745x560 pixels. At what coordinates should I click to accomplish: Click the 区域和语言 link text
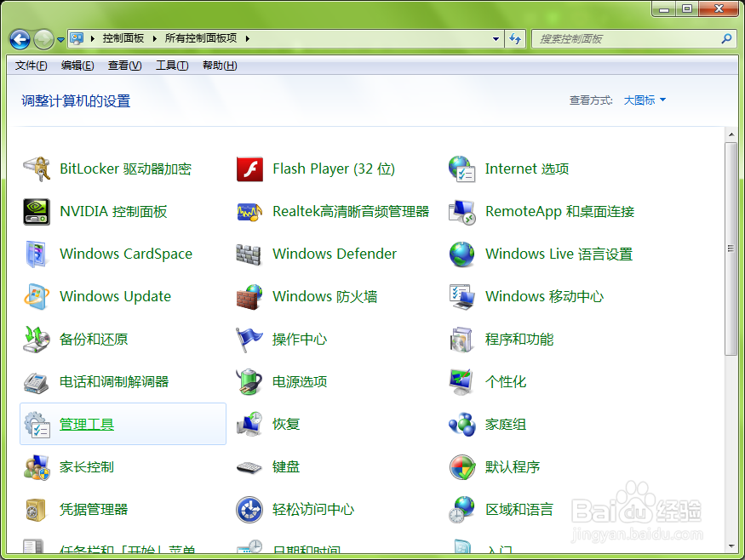click(519, 509)
